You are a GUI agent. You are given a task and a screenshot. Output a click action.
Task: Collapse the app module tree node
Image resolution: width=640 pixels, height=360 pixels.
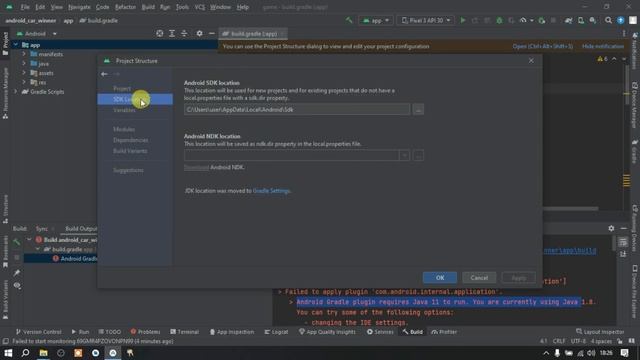[x=16, y=45]
